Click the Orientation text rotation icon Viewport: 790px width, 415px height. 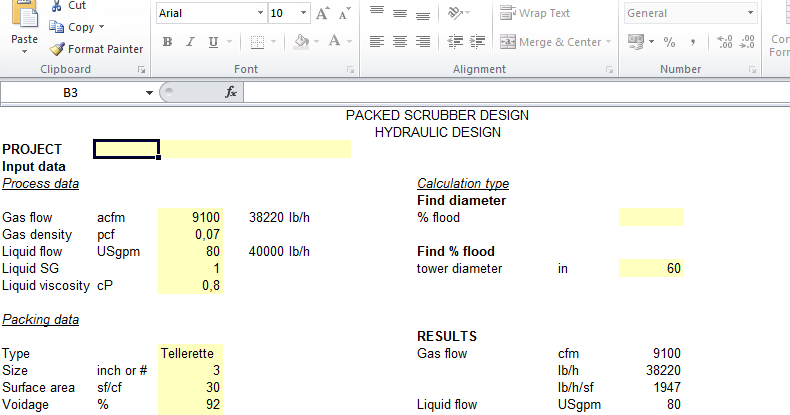coord(455,13)
